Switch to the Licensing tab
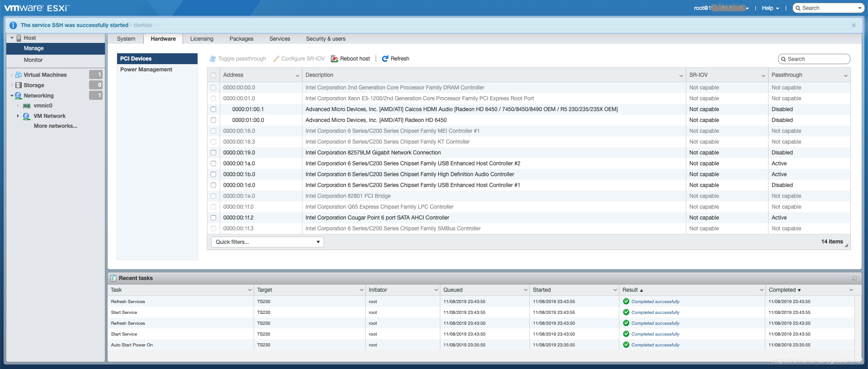The image size is (868, 369). (x=202, y=39)
